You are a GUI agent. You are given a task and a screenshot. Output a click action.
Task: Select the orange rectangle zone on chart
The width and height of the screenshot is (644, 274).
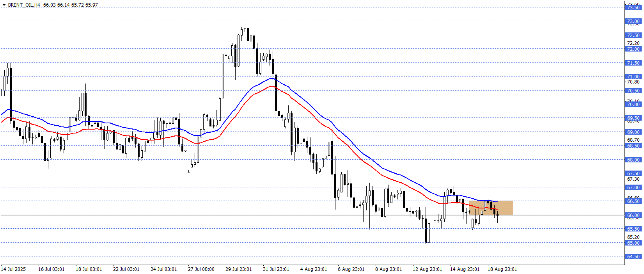(x=491, y=208)
